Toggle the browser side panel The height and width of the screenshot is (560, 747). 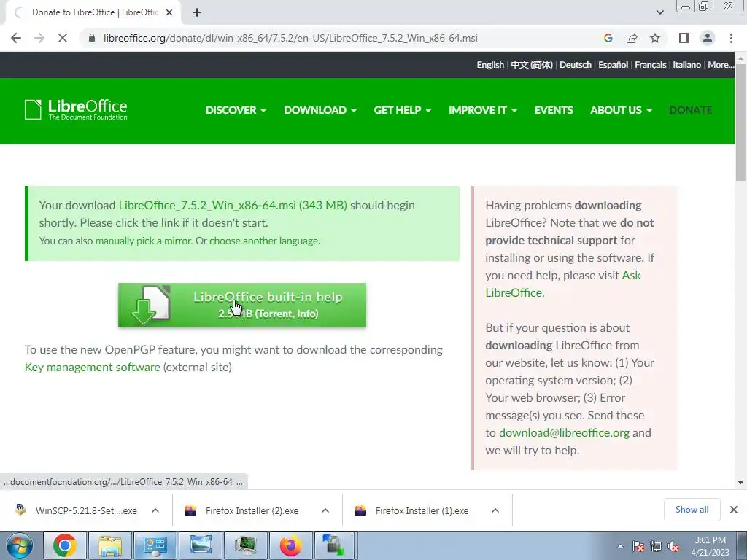tap(684, 38)
